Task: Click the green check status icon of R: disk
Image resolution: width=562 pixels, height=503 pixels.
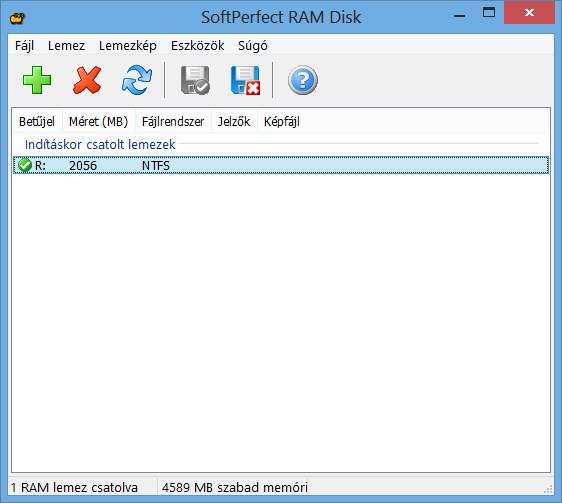Action: tap(25, 165)
